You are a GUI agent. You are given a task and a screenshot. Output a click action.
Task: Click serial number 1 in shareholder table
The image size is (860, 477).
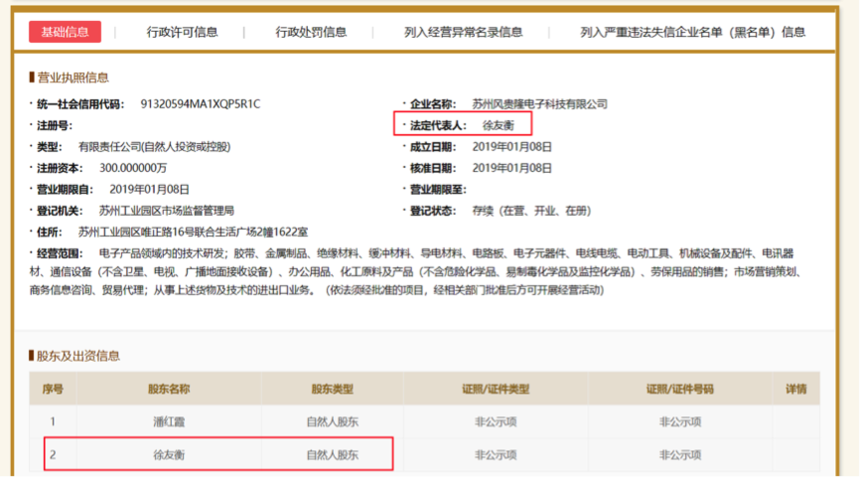coord(53,422)
